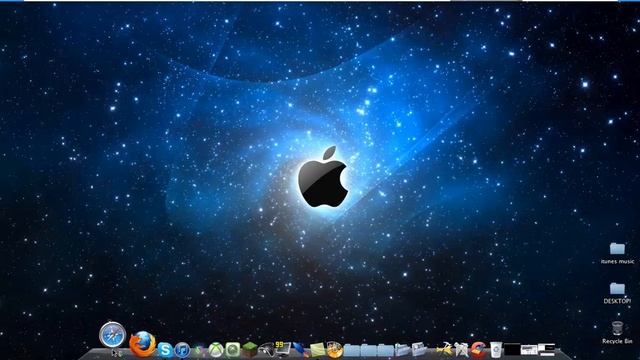This screenshot has height=360, width=640.
Task: Open Skype in the dock
Action: (165, 350)
